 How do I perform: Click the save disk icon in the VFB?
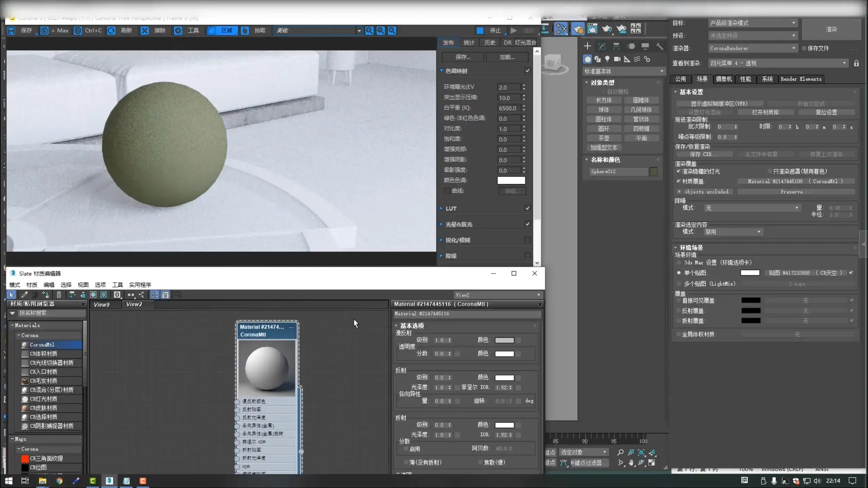click(11, 30)
